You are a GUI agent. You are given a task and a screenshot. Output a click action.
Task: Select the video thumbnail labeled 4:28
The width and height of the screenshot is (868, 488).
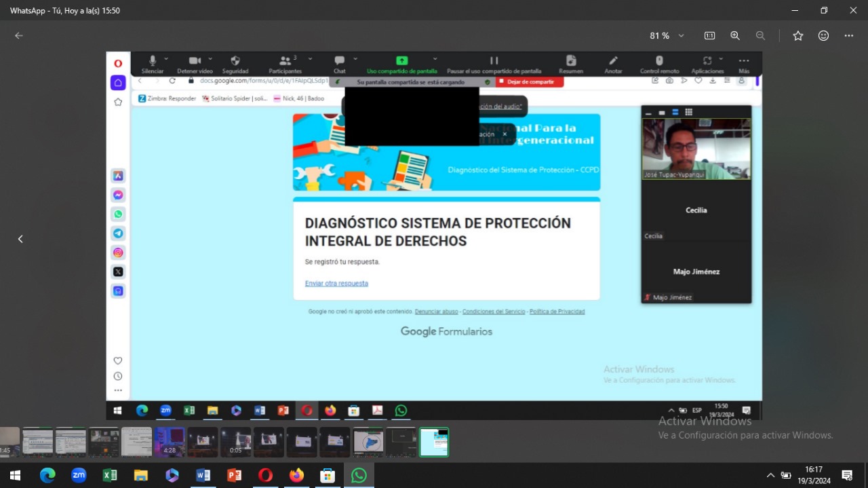pos(169,442)
